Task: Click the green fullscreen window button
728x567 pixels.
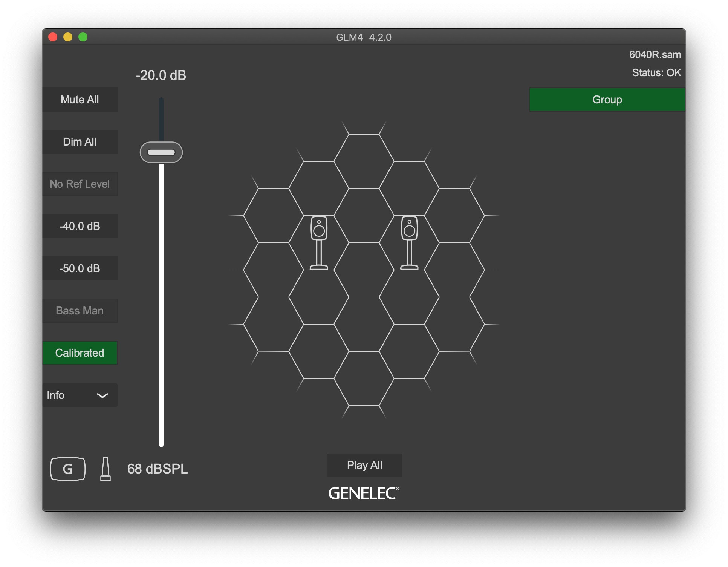Action: tap(83, 37)
